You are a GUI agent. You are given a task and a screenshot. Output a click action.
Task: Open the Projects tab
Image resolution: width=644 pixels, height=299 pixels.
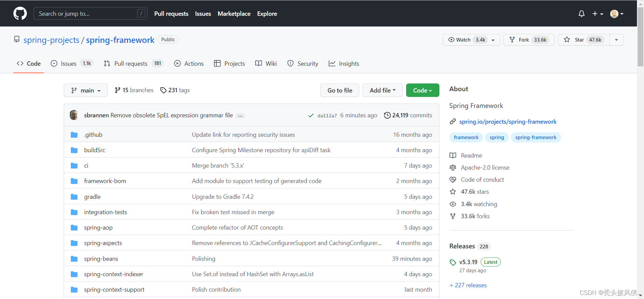coord(229,63)
